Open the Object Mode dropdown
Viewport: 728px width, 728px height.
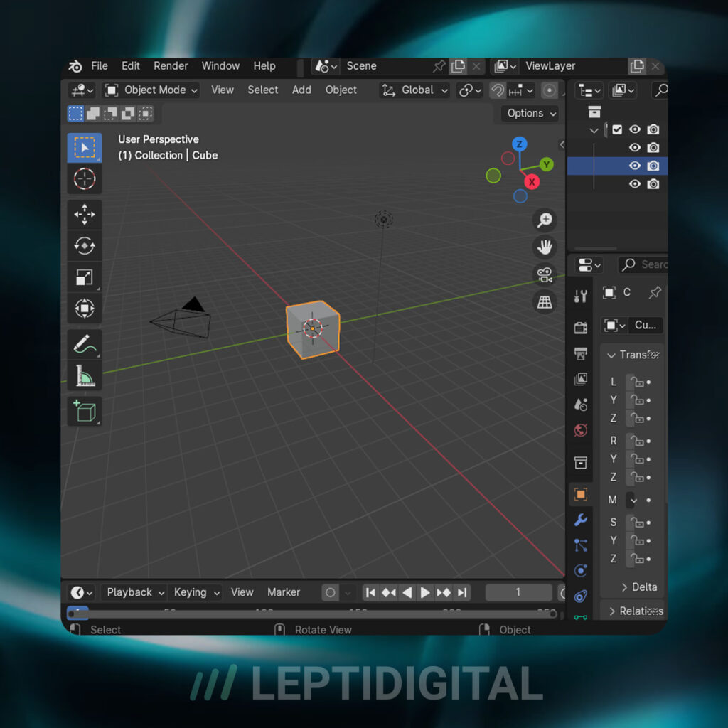(x=151, y=90)
